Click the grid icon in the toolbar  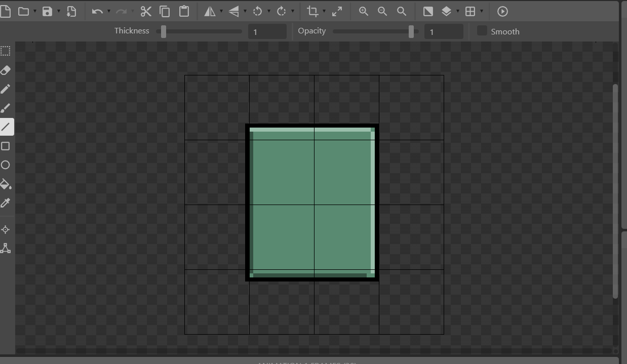click(470, 11)
